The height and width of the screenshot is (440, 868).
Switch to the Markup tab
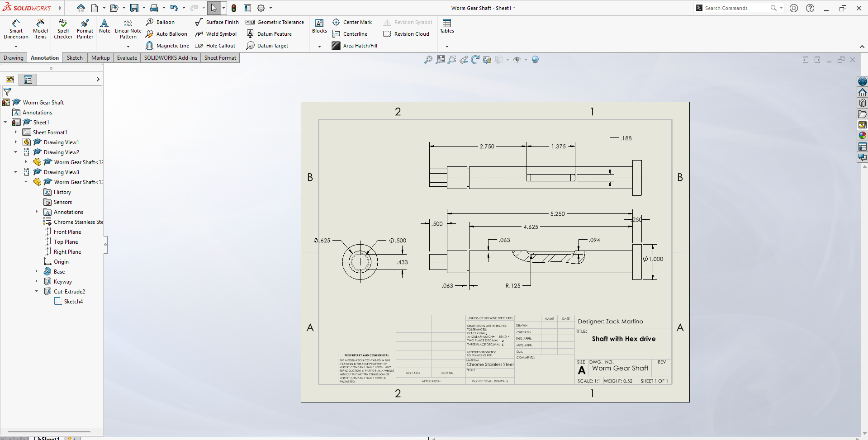point(100,58)
